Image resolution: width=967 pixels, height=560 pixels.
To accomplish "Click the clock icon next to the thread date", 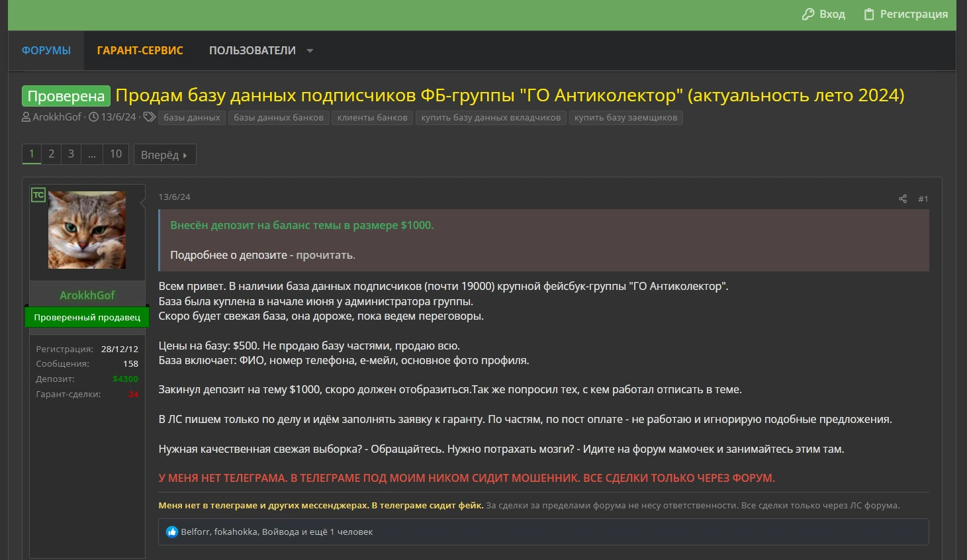I will pyautogui.click(x=93, y=117).
